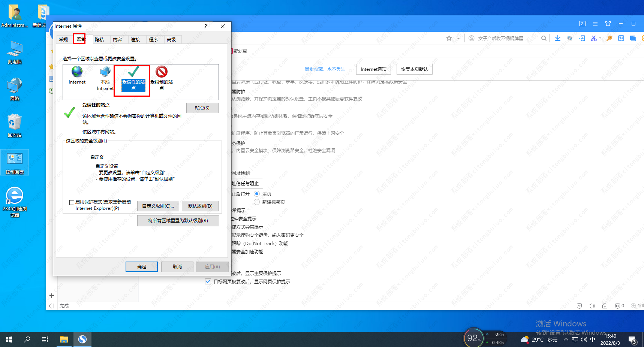Uncheck 目标网页被篡改后 protection checkbox

(208, 281)
